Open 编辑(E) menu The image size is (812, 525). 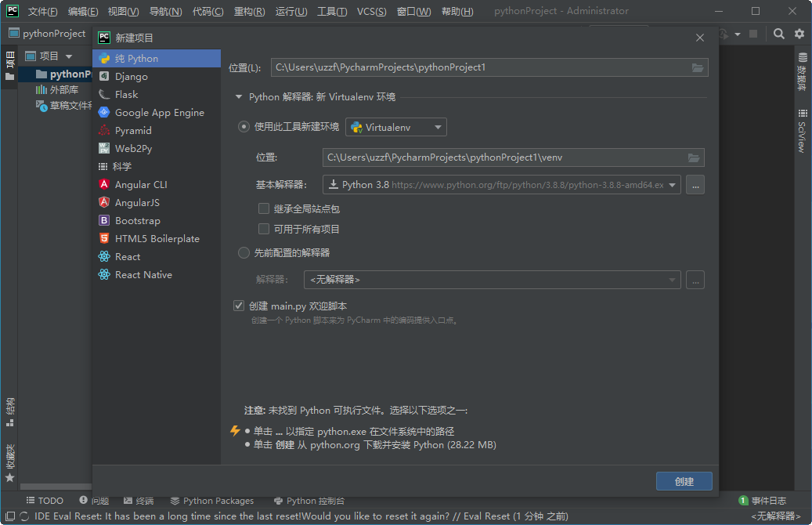83,11
